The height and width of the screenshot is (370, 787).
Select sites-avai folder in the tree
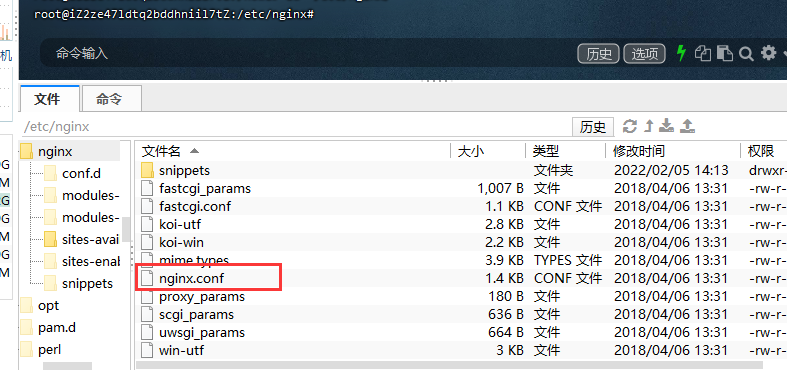91,239
